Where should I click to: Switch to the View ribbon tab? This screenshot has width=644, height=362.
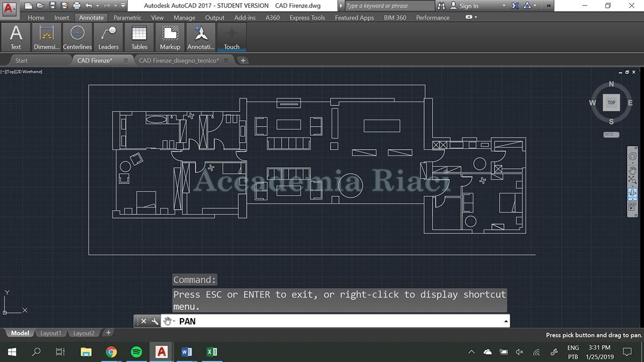[x=157, y=18]
